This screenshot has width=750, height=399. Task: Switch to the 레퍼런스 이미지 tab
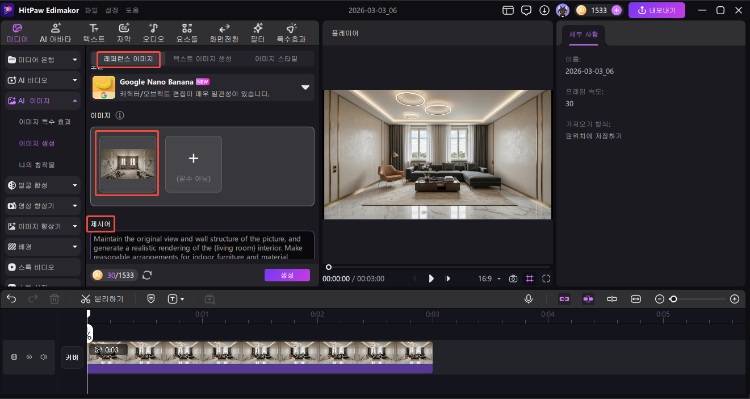(128, 59)
